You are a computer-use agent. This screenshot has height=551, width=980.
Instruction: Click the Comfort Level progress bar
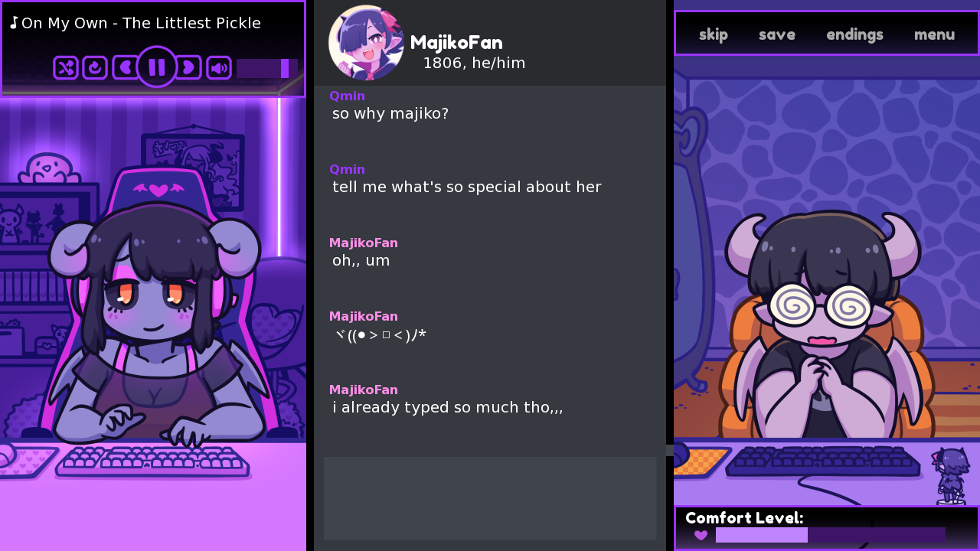[x=831, y=535]
